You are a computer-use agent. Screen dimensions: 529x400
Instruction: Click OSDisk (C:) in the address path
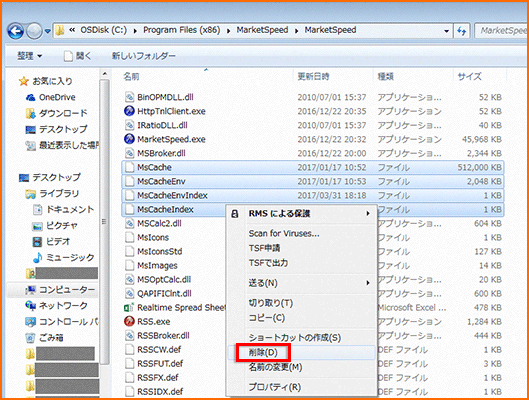103,30
